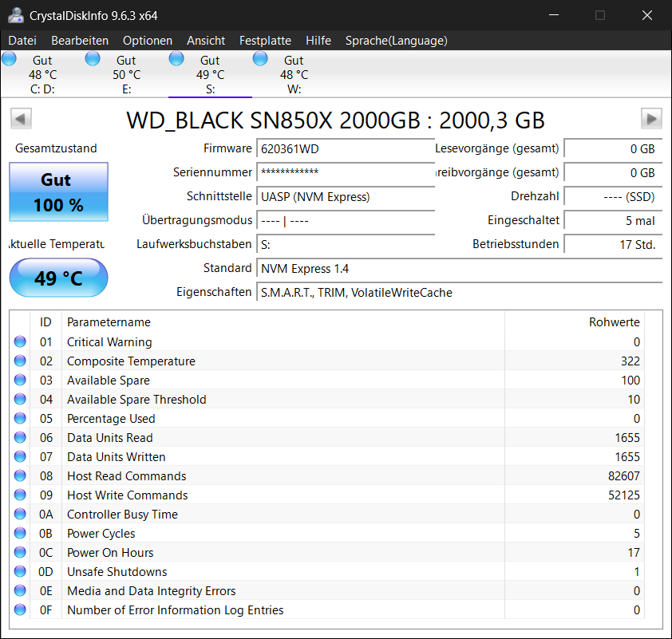Click the Firmware field 620361WD
The height and width of the screenshot is (639, 672).
[x=346, y=148]
